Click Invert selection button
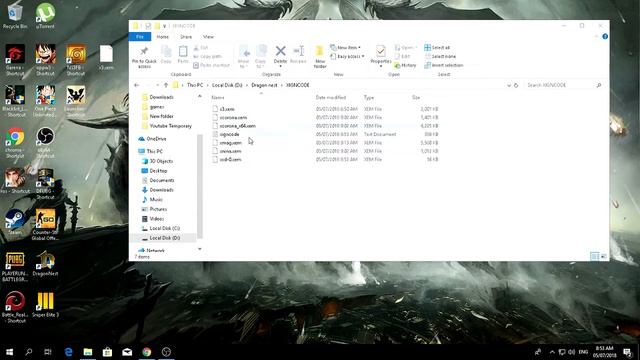The height and width of the screenshot is (360, 640). [444, 65]
